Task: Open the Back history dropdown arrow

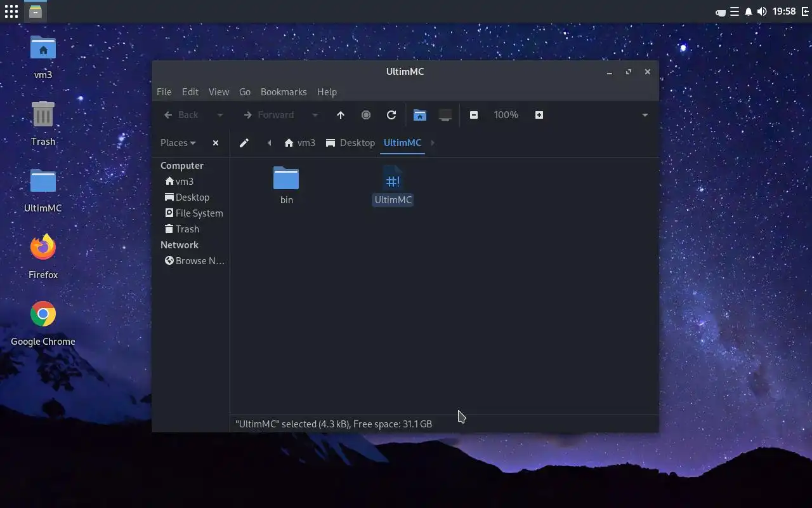Action: coord(220,115)
